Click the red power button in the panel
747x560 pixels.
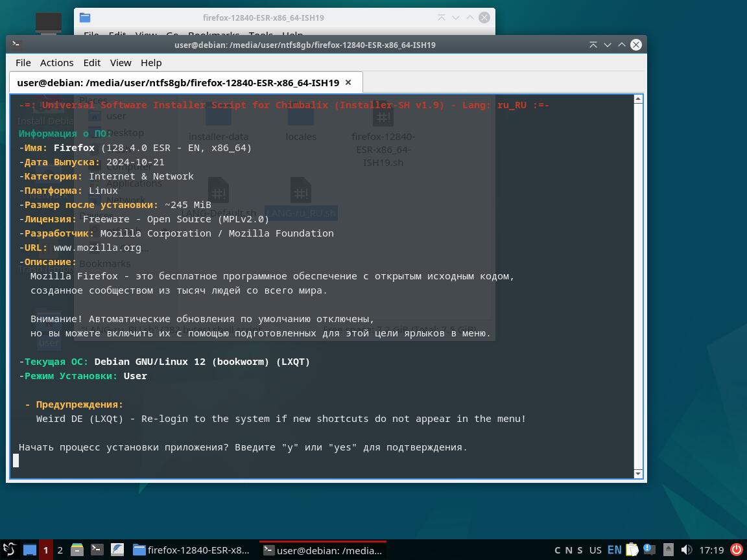click(737, 550)
